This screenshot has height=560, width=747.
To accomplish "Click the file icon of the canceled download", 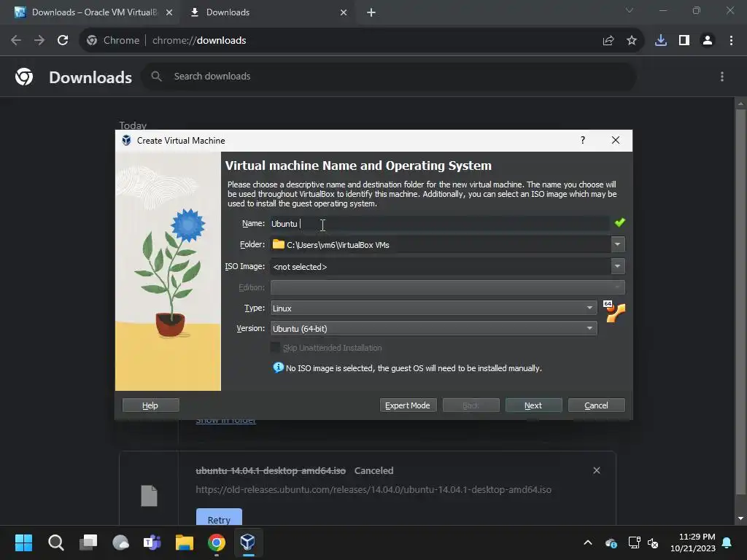I will click(x=149, y=496).
